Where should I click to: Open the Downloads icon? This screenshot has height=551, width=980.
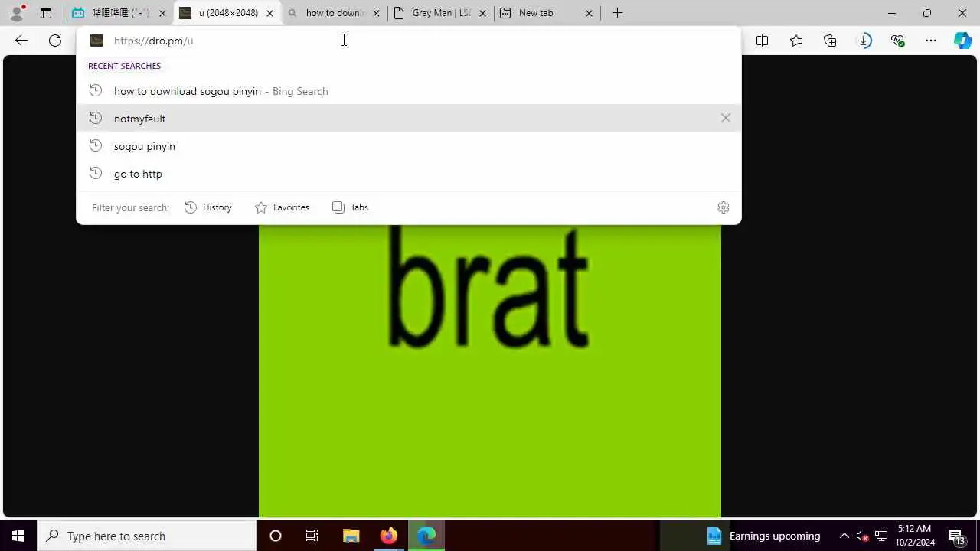[864, 41]
